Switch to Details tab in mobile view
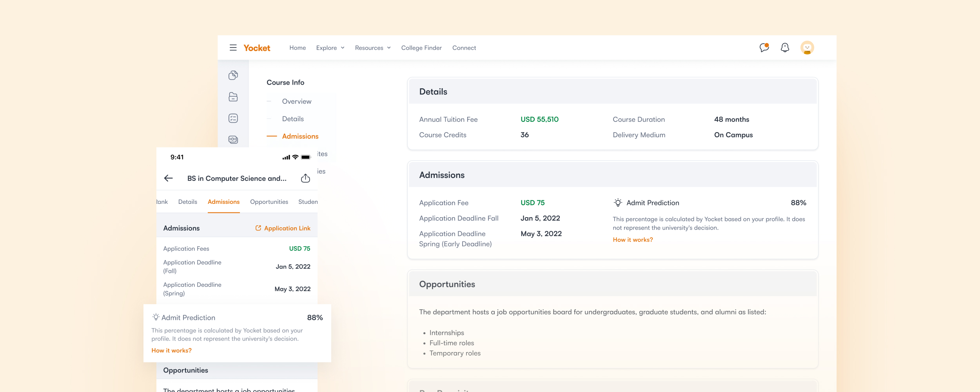Viewport: 980px width, 392px height. 187,202
